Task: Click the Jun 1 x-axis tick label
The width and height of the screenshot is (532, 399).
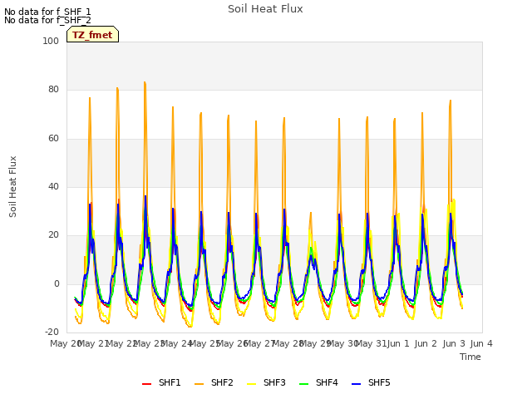Action: [x=398, y=343]
